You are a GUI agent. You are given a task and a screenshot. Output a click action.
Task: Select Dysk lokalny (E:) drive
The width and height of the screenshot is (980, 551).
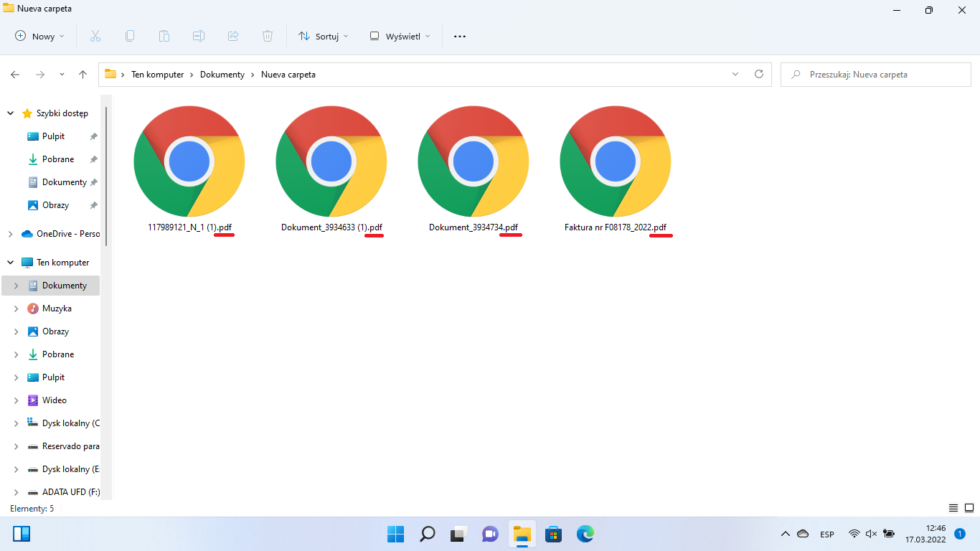tap(63, 469)
